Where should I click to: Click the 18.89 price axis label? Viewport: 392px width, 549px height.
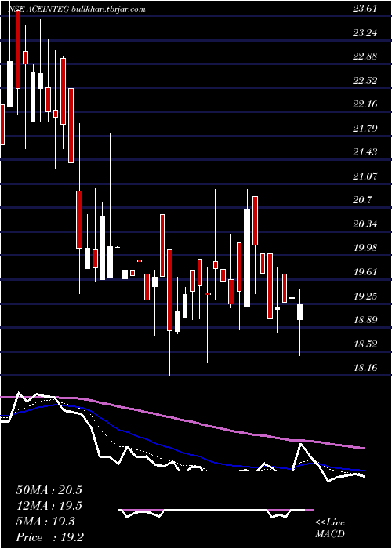pos(365,320)
